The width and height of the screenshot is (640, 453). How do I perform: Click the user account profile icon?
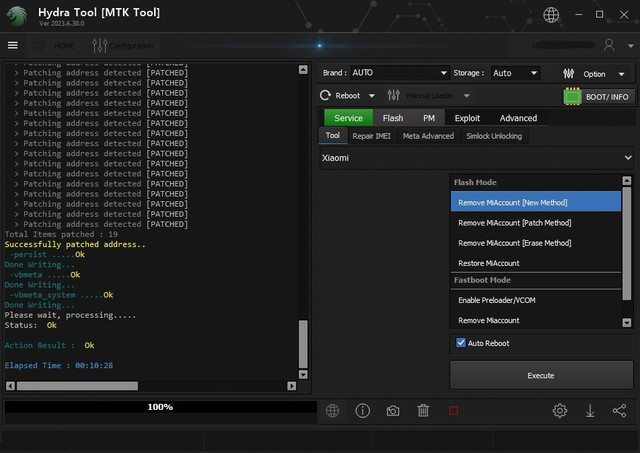click(x=609, y=45)
